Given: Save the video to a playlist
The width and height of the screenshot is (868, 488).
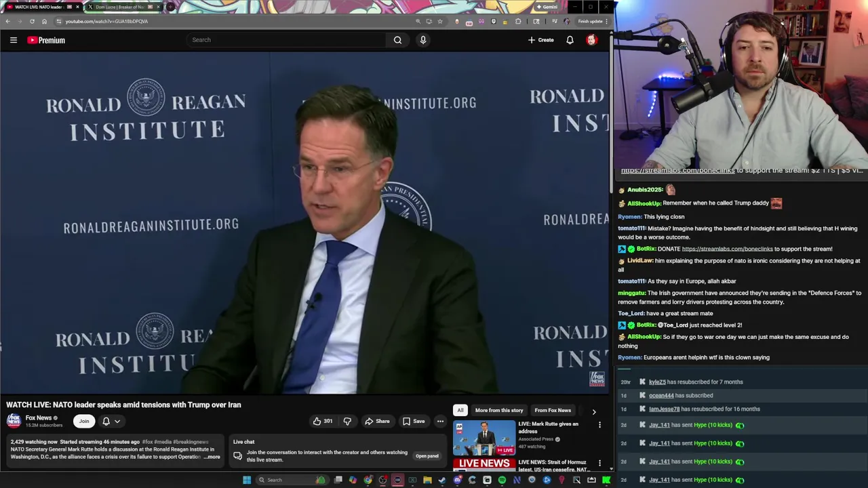Looking at the screenshot, I should coord(414,421).
